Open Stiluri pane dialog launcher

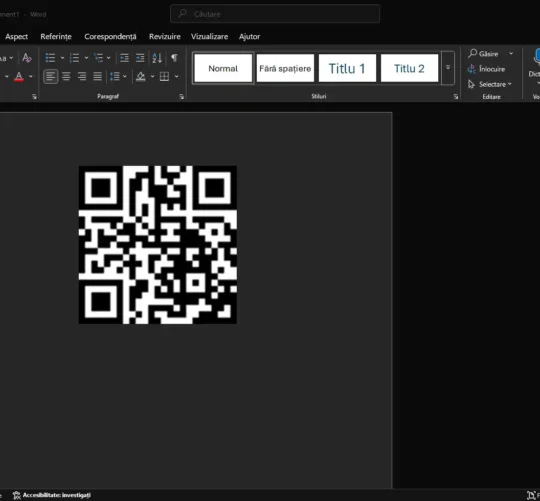[x=456, y=97]
